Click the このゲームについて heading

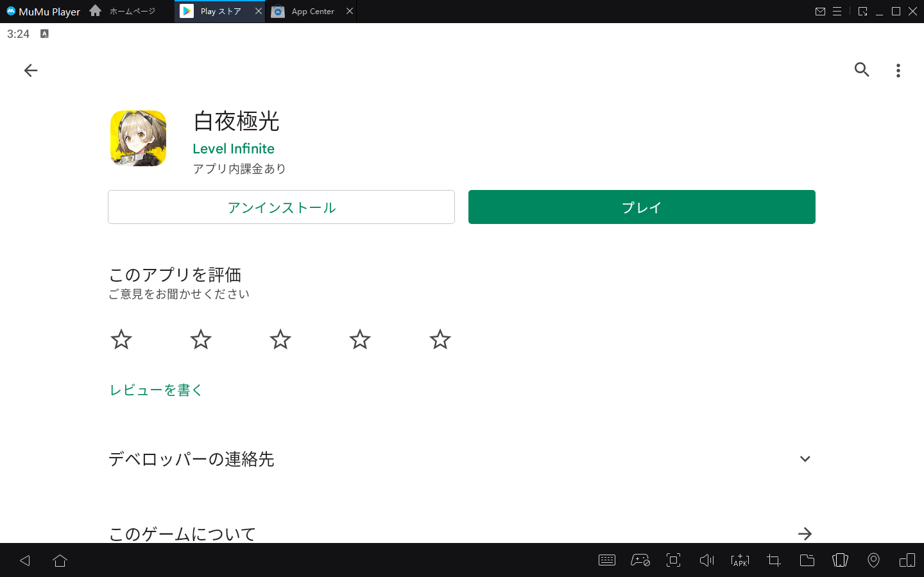182,533
